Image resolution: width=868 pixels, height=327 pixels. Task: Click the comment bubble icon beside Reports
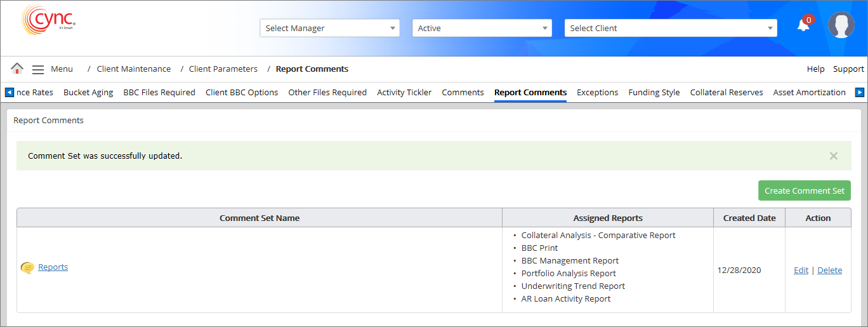(x=27, y=268)
